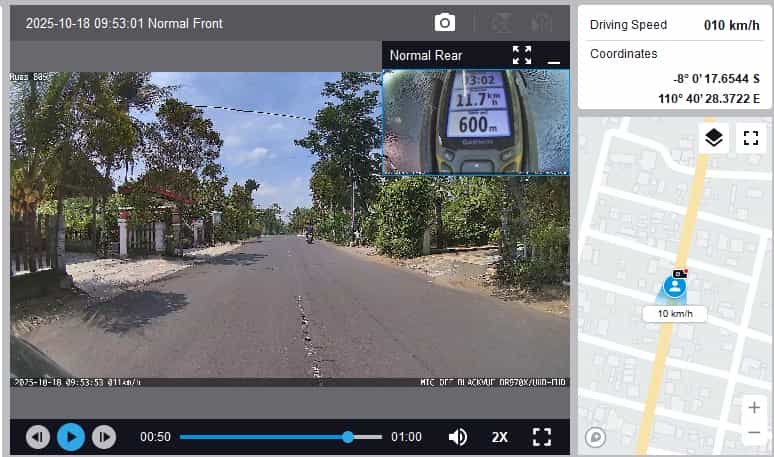Click the vehicle location marker on map
Image resolution: width=774 pixels, height=457 pixels.
pyautogui.click(x=676, y=287)
